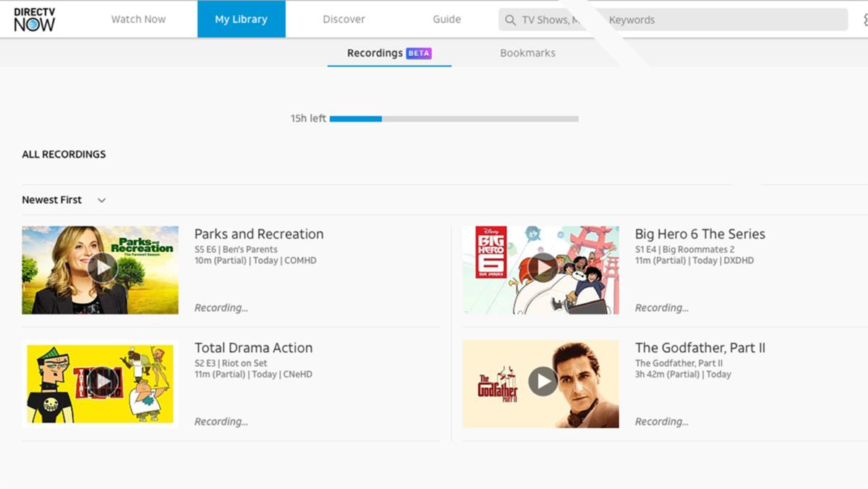868x489 pixels.
Task: Click the Big Hero 6 thumbnail image
Action: [x=541, y=270]
